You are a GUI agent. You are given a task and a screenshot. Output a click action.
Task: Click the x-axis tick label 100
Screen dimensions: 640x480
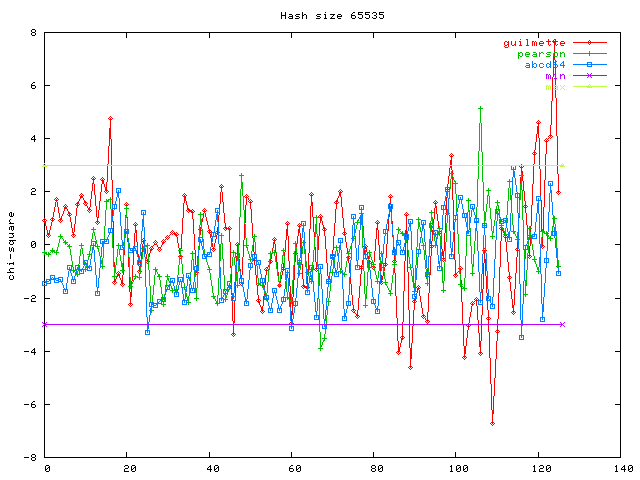456,468
